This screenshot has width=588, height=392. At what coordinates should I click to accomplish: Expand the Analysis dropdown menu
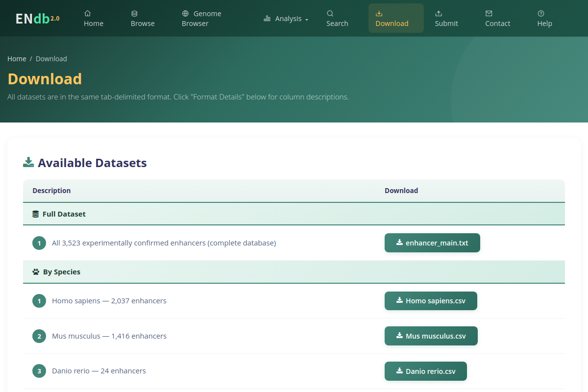point(286,19)
